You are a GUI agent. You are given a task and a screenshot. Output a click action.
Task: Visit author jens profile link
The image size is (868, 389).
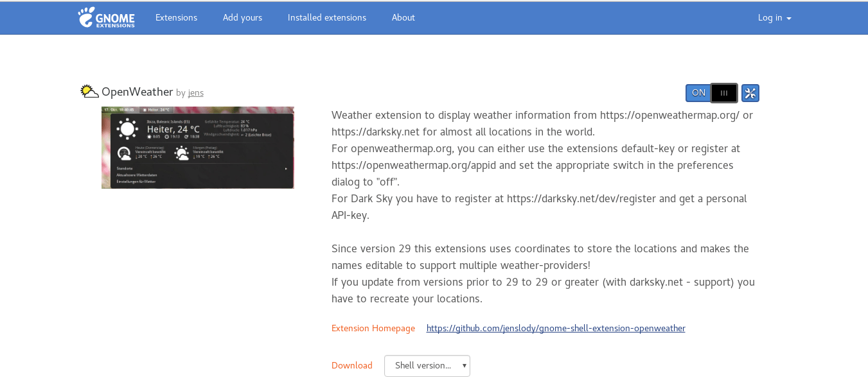(196, 93)
